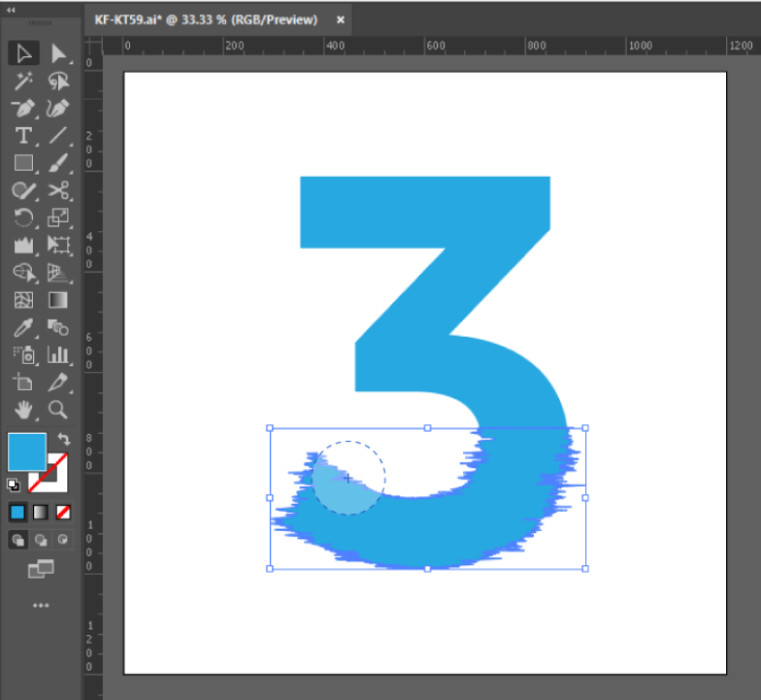Select the Blend tool
The width and height of the screenshot is (761, 700).
[x=58, y=328]
